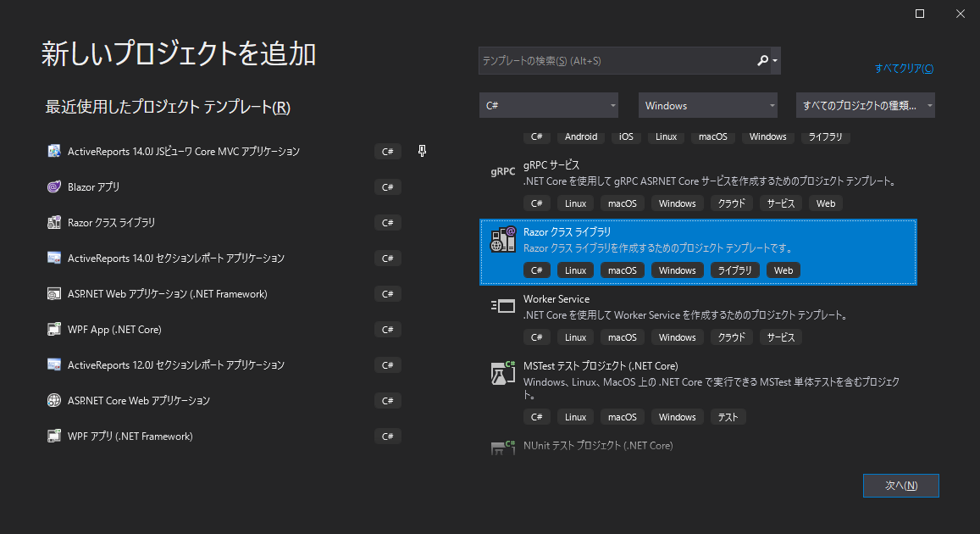This screenshot has height=534, width=980.
Task: Click the Web tag under gRPC service
Action: 826,203
